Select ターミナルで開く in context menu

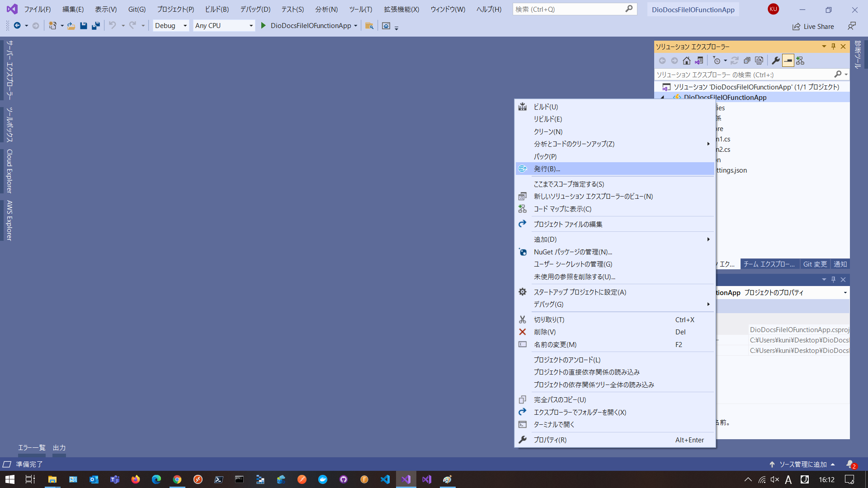615,425
